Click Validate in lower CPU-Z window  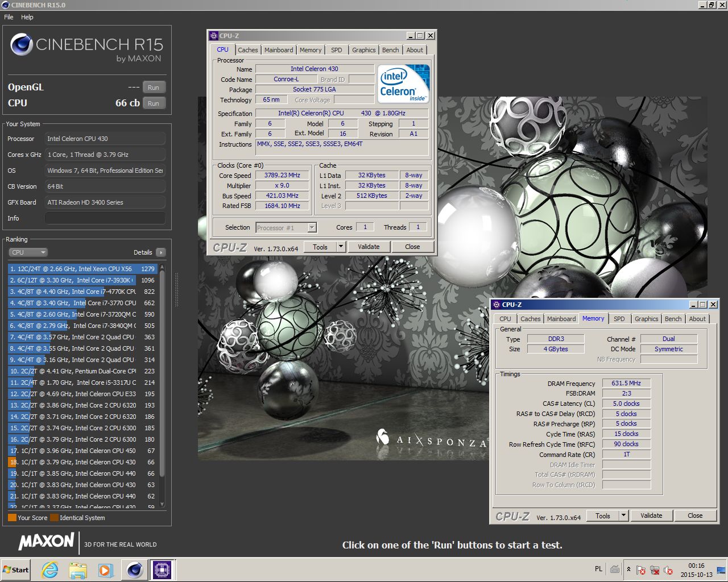coord(651,516)
